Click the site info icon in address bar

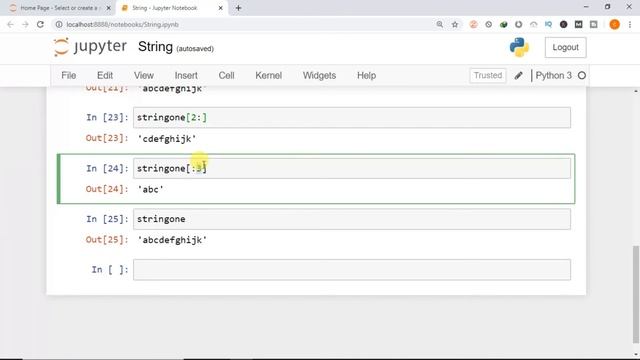click(x=59, y=24)
